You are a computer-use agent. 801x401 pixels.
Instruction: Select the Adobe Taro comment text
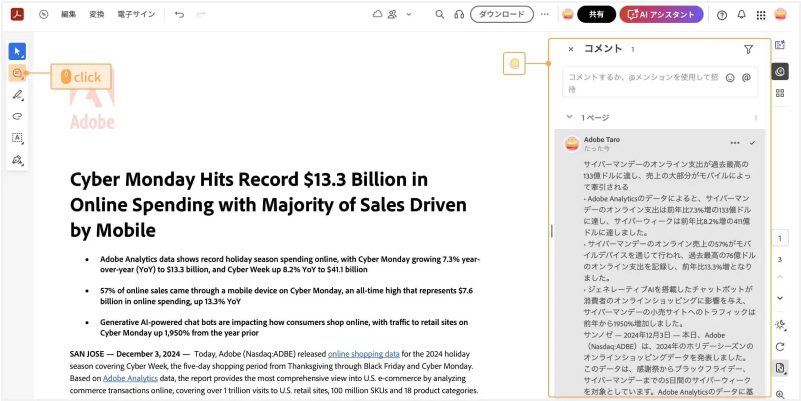click(668, 278)
